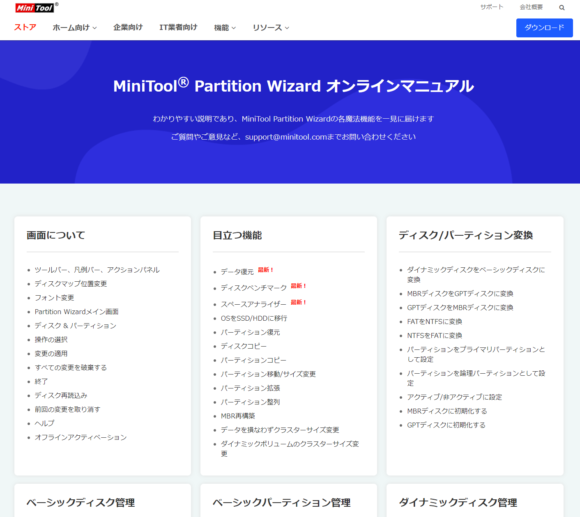Click the ダイナミックディスク管理 heading

pos(458,503)
